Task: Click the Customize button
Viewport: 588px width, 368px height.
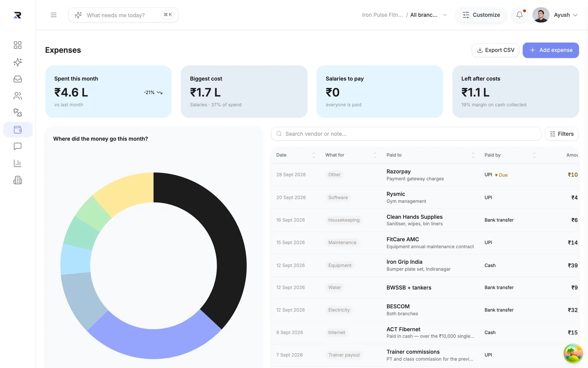Action: coord(481,15)
